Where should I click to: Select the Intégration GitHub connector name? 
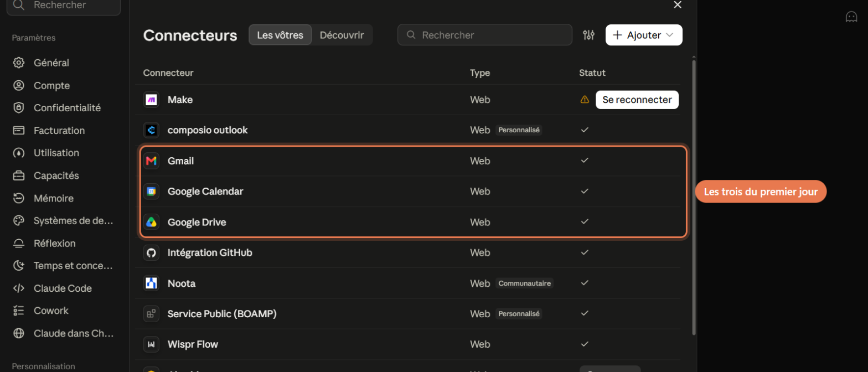coord(210,252)
